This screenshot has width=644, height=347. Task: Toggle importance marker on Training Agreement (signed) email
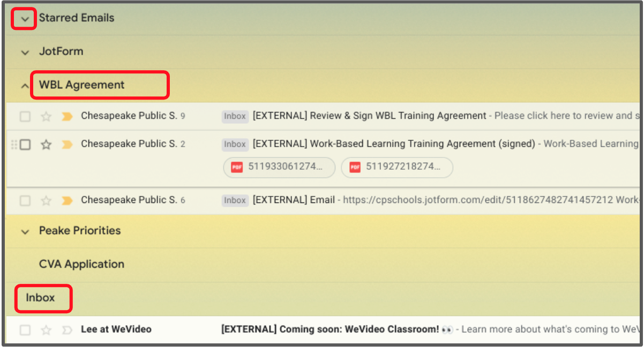tap(67, 144)
